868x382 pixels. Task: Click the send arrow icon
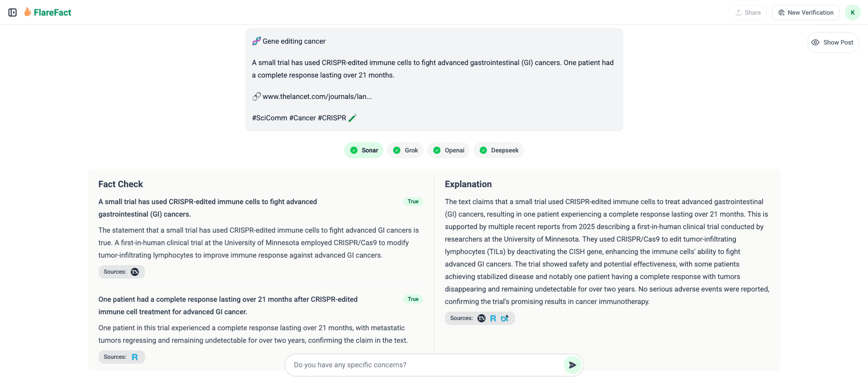coord(573,365)
